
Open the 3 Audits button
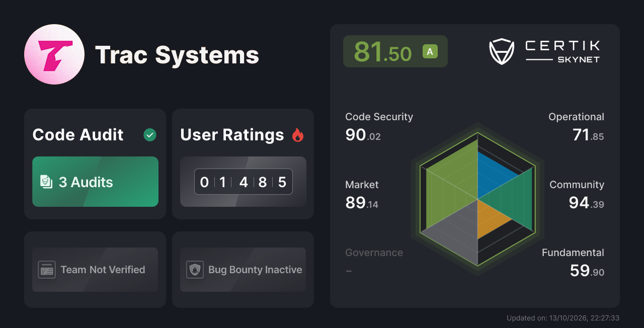click(95, 182)
